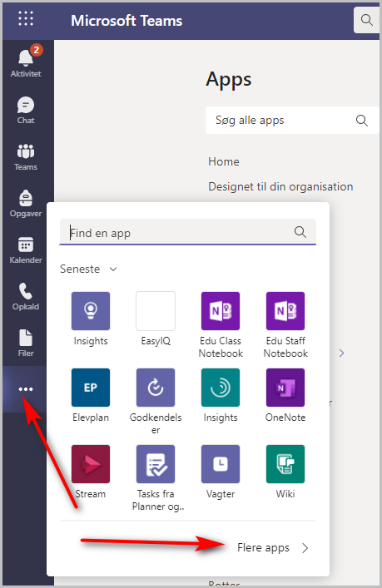This screenshot has width=382, height=588.
Task: Open the Aktivitet notifications bell
Action: tap(26, 62)
